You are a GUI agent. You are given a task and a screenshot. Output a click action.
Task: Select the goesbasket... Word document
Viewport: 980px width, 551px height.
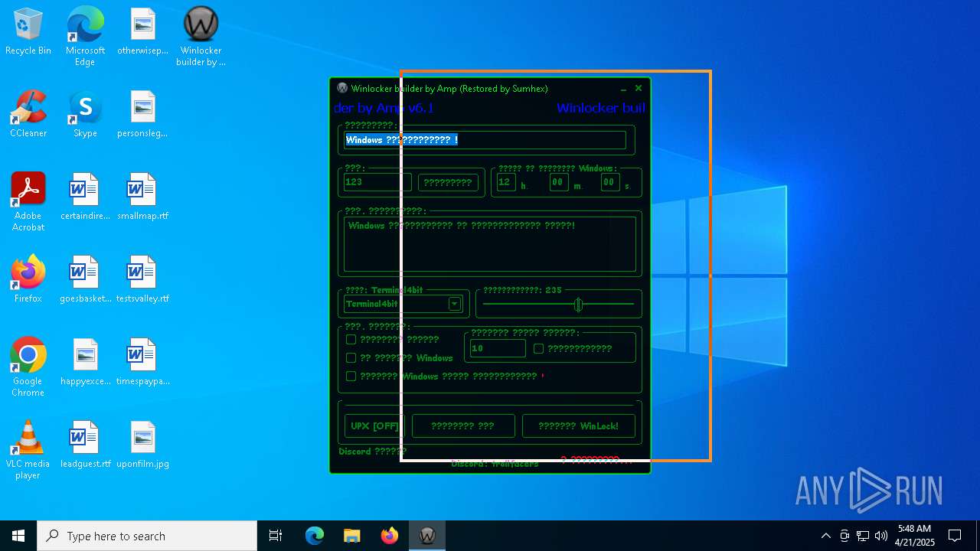[85, 279]
